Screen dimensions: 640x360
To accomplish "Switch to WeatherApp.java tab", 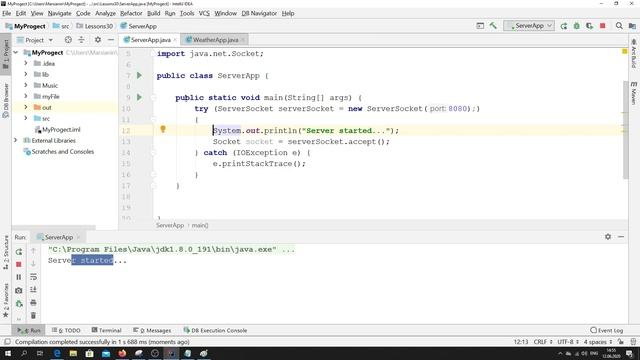I will (216, 40).
